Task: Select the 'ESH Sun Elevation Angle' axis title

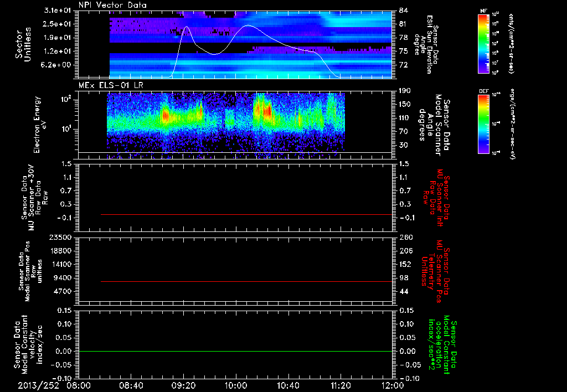Action: point(426,44)
